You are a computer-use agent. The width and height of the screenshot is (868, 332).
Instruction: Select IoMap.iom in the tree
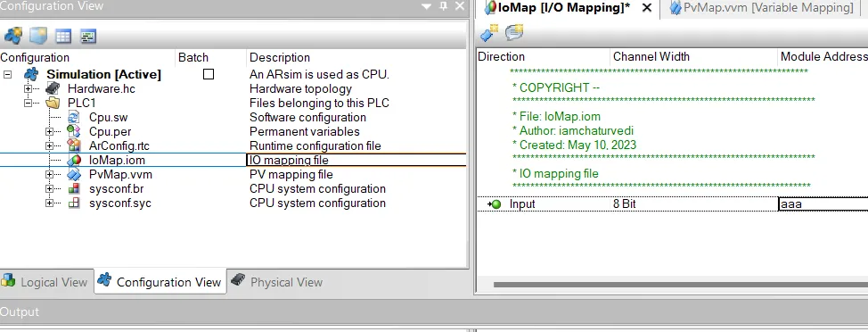point(117,160)
